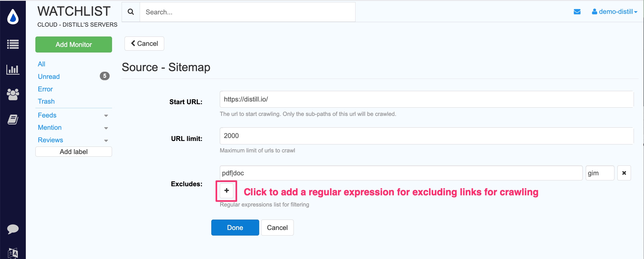Select the Unread filter showing 5 items
644x259 pixels.
pos(49,76)
